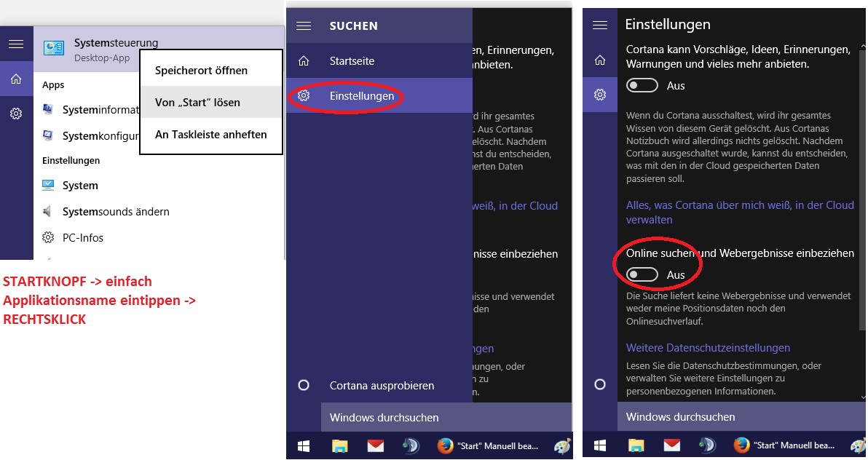Open hamburger menu beside Systemsteuerung result
Viewport: 868px width, 460px height.
[16, 44]
